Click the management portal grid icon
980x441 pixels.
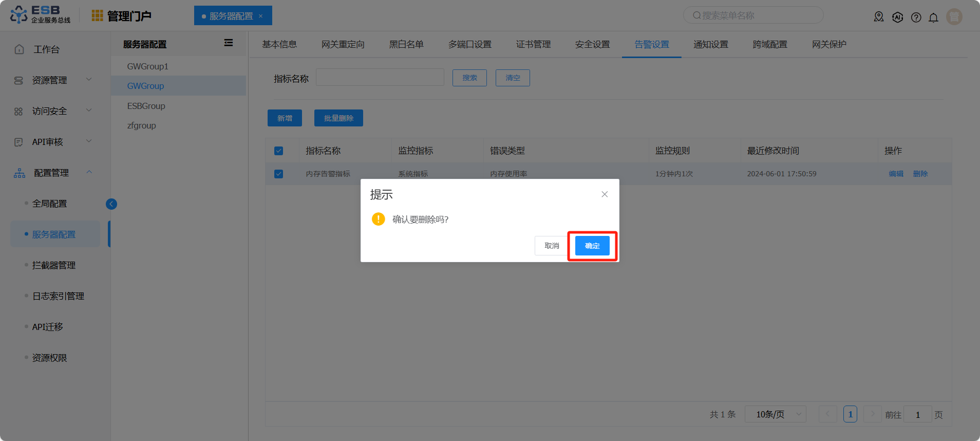[97, 16]
